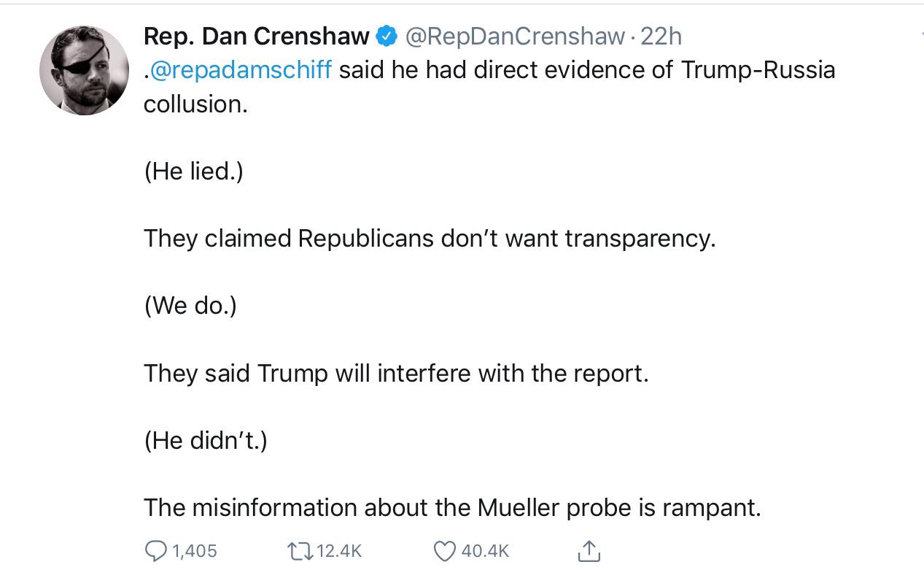924x570 pixels.
Task: Click the Rep. Dan Crenshaw display name
Action: pyautogui.click(x=257, y=36)
